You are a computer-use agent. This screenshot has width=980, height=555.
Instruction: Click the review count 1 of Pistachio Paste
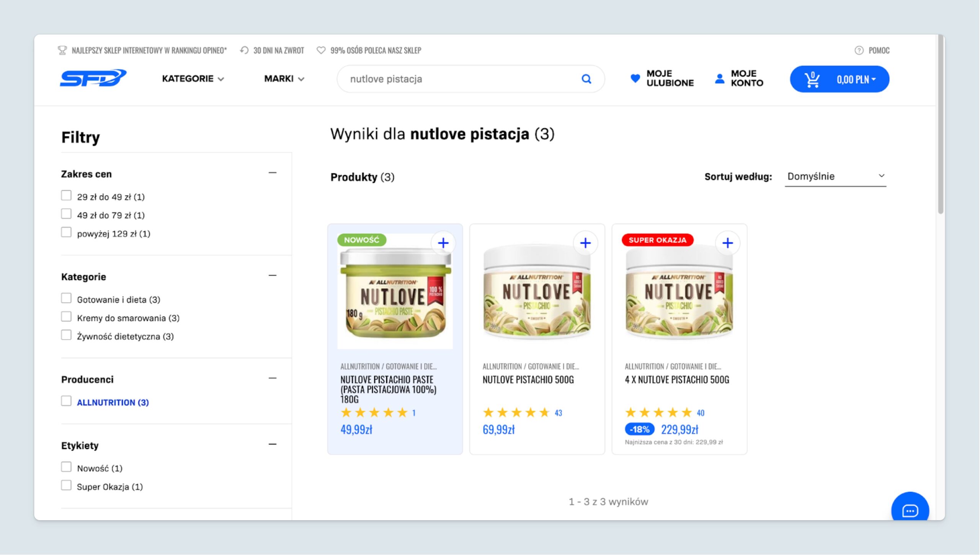414,413
